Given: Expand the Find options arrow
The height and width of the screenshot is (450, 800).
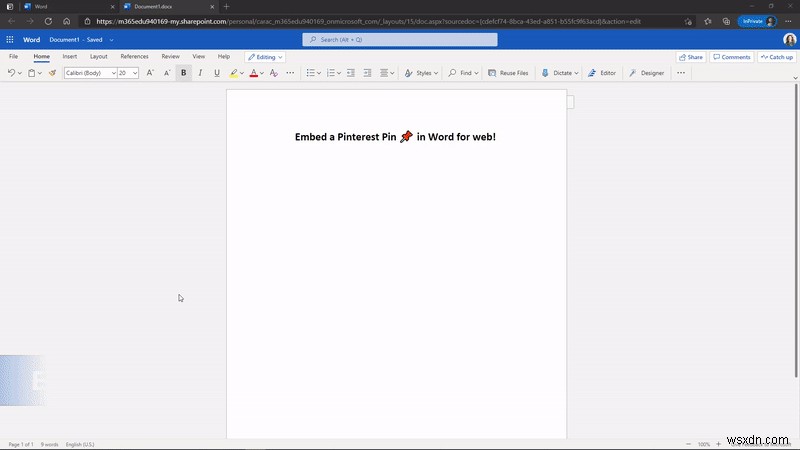Looking at the screenshot, I should click(x=477, y=73).
